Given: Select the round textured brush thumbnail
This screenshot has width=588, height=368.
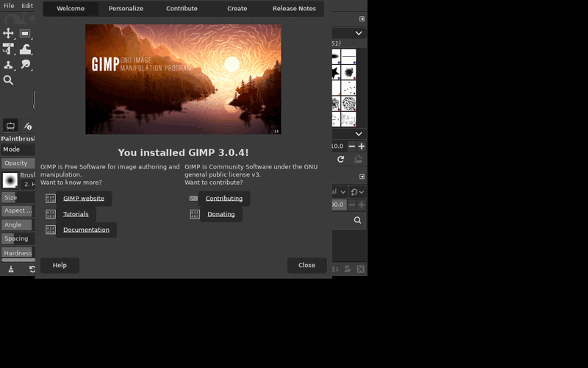Looking at the screenshot, I should tap(348, 103).
